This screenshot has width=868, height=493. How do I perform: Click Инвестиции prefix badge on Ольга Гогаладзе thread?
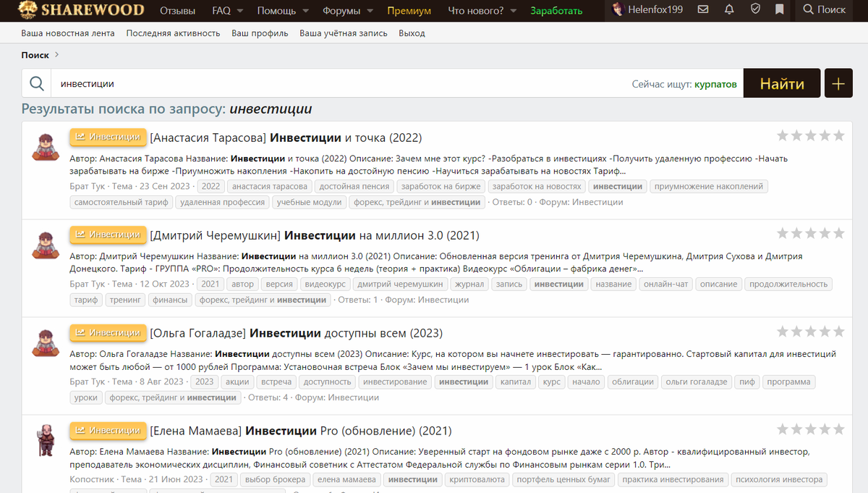click(108, 332)
